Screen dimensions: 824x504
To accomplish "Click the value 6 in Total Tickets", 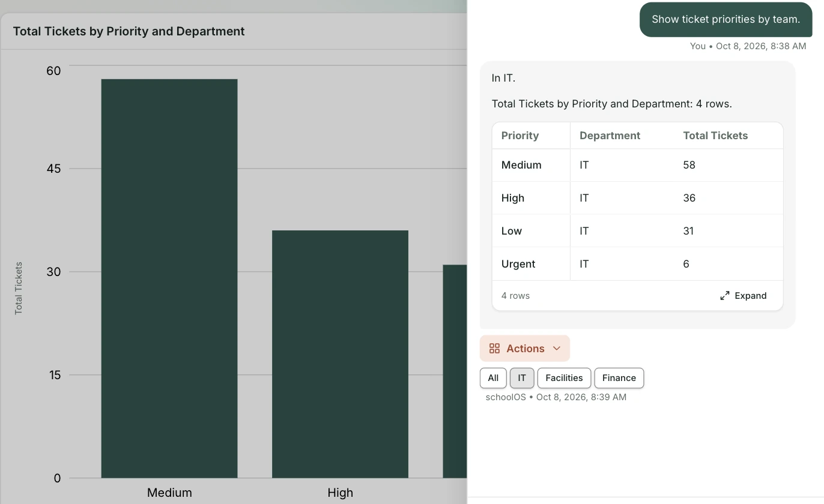I will click(x=686, y=264).
